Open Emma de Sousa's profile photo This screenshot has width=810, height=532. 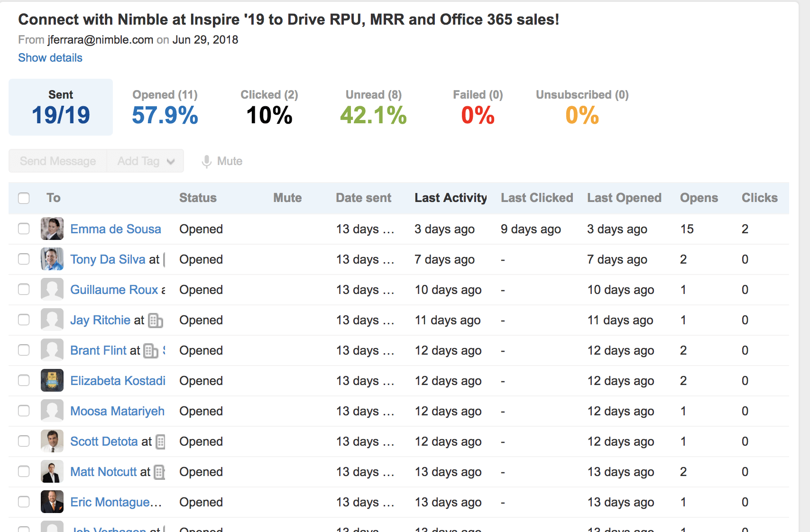pos(52,229)
